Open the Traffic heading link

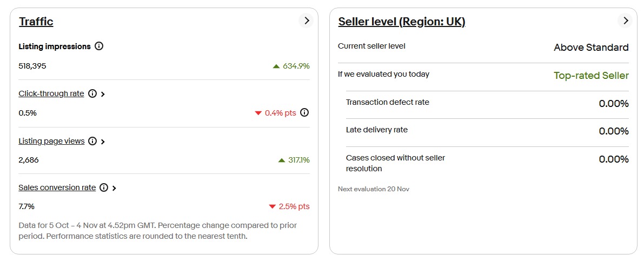[36, 22]
